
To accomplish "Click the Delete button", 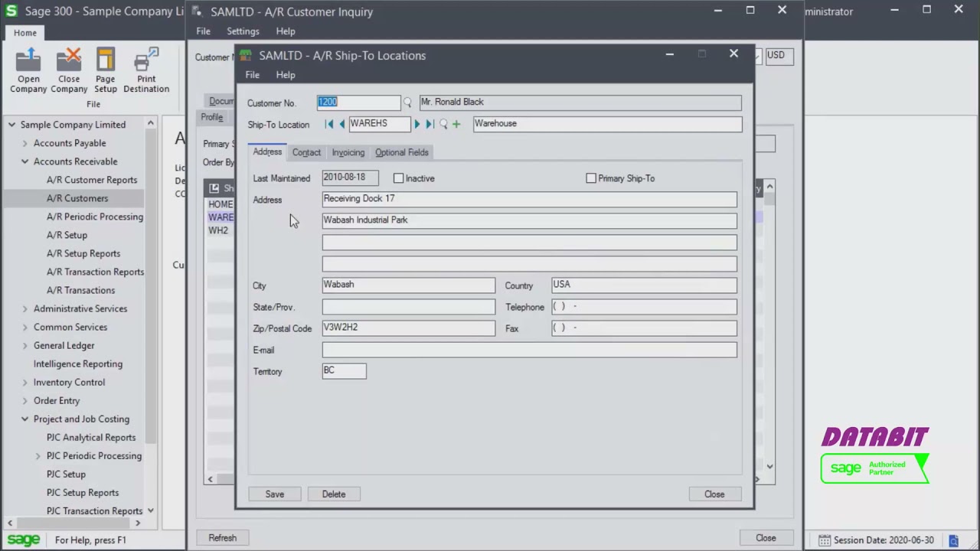I will tap(334, 494).
